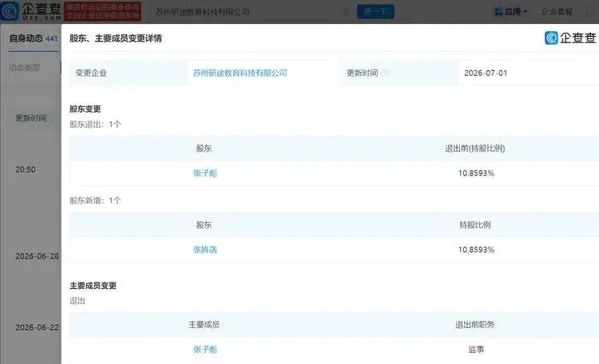Screen dimensions: 599x364
Task: Click the 10.8593% value under 持股比例
Action: [x=476, y=249]
